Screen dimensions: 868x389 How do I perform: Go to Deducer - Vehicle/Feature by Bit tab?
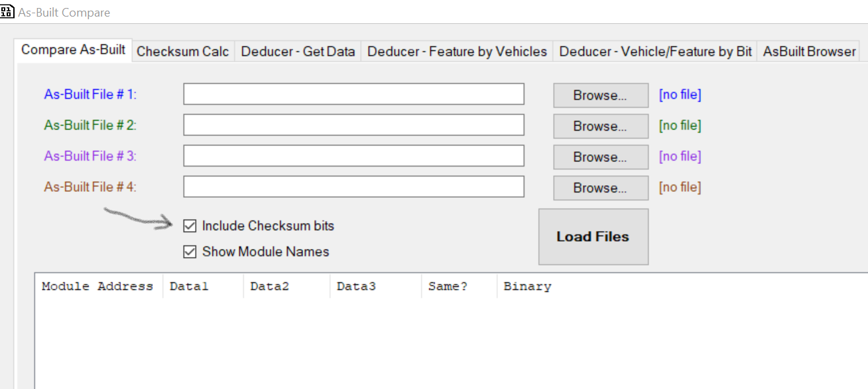pos(655,52)
